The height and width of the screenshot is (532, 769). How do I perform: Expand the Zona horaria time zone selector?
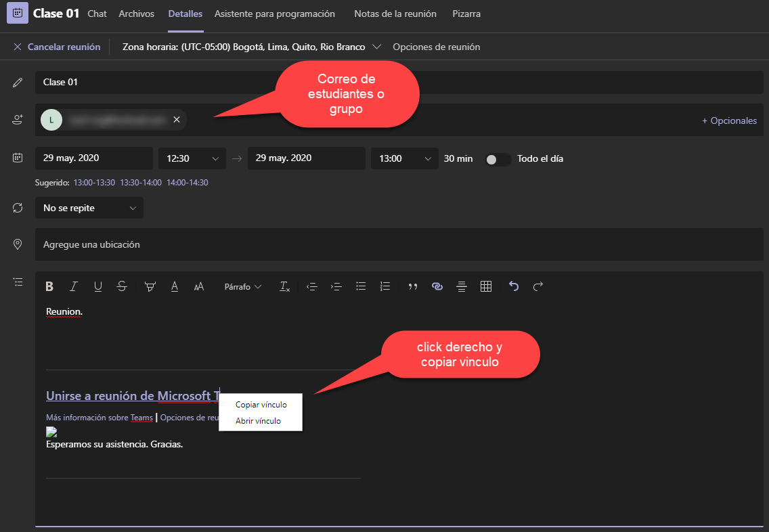point(252,47)
